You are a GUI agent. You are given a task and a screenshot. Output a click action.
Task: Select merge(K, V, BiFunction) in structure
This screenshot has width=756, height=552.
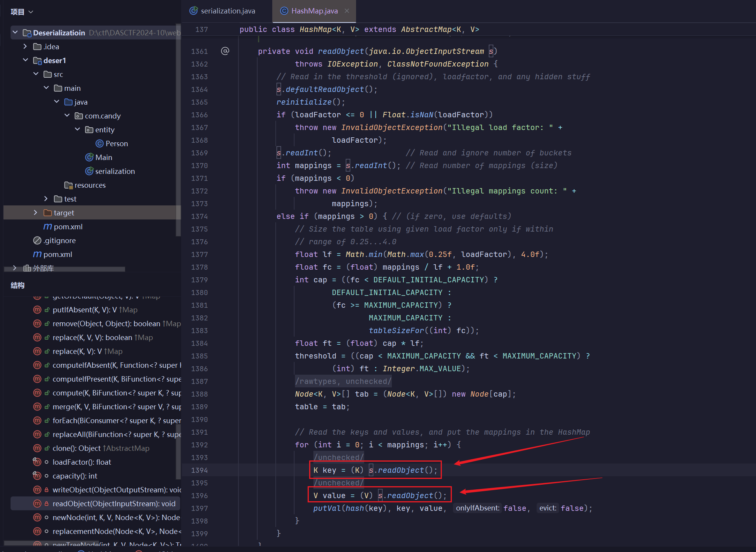[x=117, y=407]
